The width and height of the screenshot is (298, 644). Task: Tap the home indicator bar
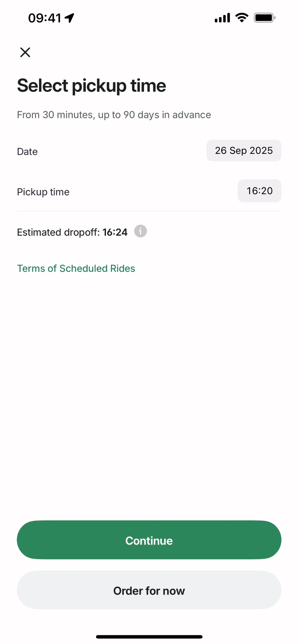pyautogui.click(x=149, y=637)
